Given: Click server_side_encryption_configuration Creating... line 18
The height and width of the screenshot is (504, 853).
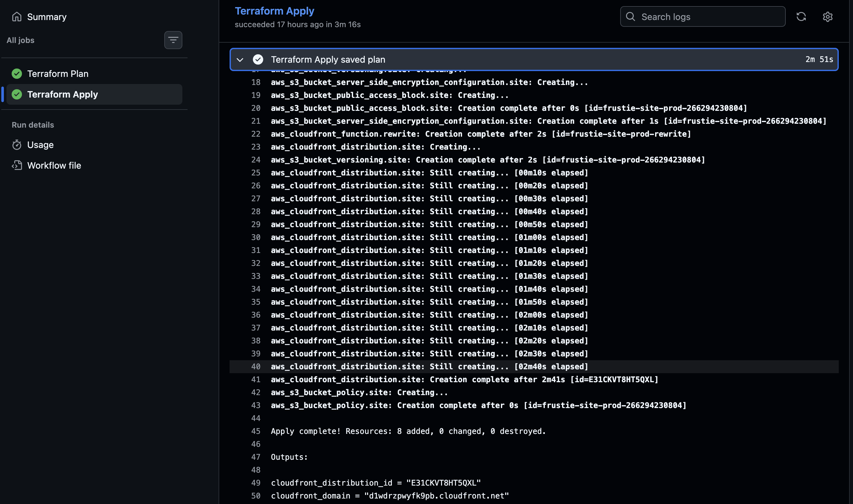Looking at the screenshot, I should [429, 82].
